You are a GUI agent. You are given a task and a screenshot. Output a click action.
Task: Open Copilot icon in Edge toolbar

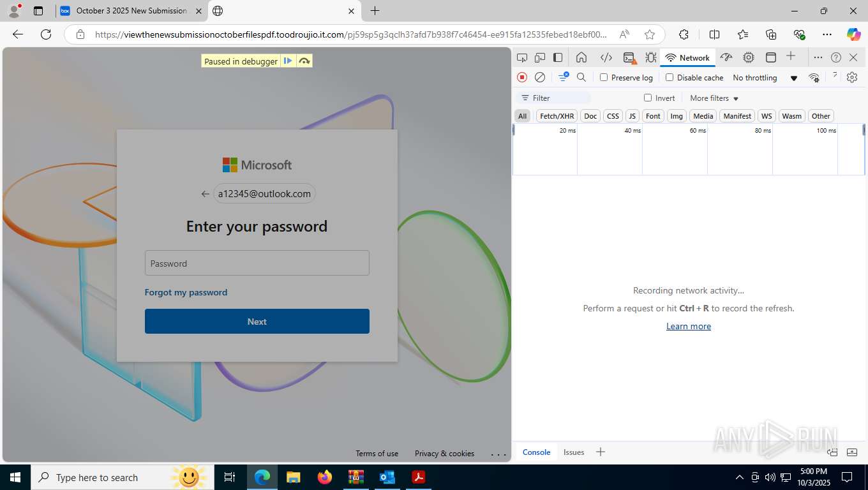853,34
